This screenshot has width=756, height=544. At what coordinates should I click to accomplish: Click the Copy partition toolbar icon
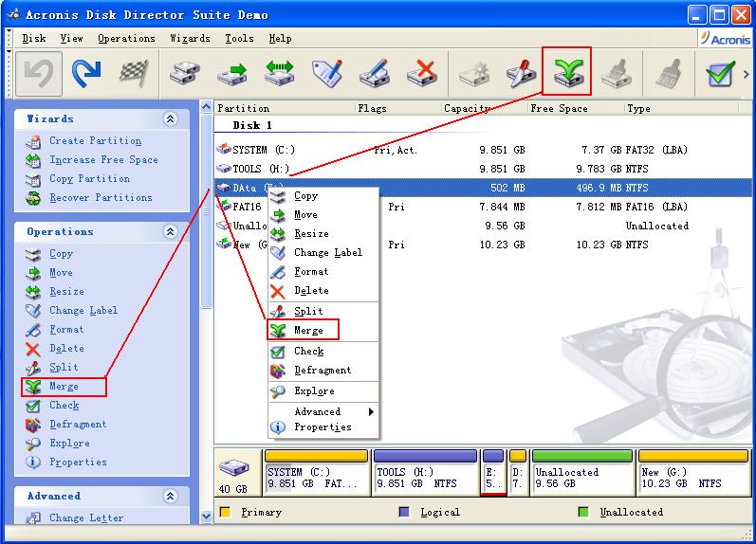tap(185, 74)
